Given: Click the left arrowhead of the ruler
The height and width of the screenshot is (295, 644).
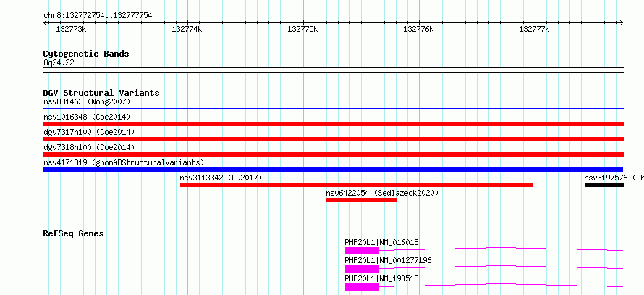Looking at the screenshot, I should coord(45,22).
